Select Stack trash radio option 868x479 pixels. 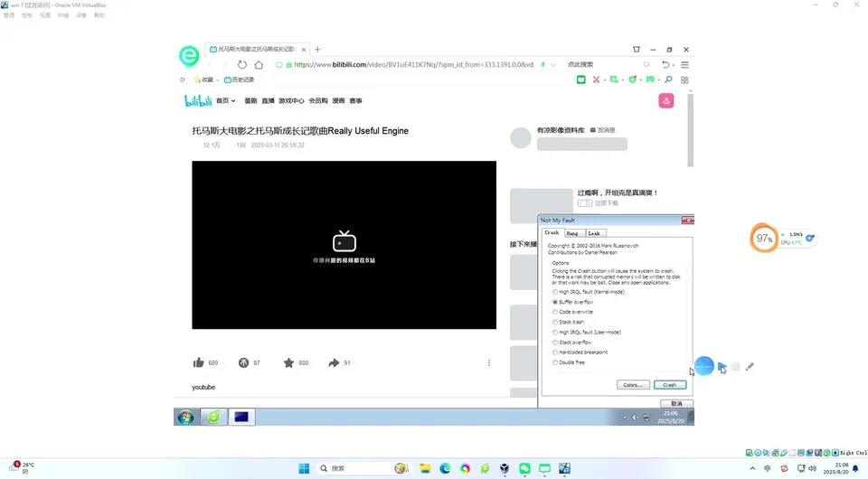pyautogui.click(x=555, y=322)
